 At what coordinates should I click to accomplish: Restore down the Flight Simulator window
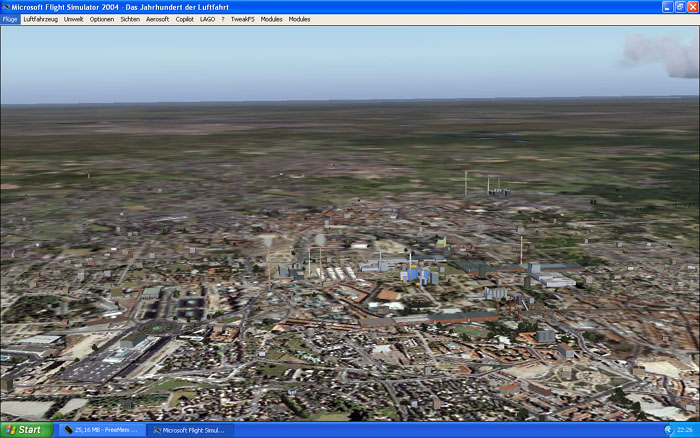click(x=680, y=7)
